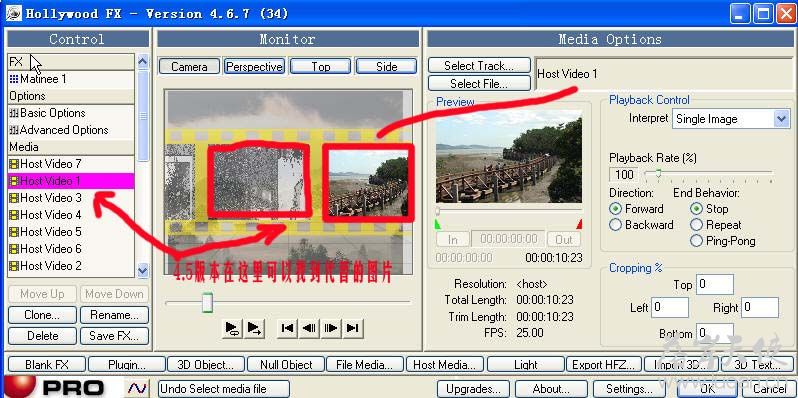Switch monitor to Top view
798x398 pixels.
point(320,67)
